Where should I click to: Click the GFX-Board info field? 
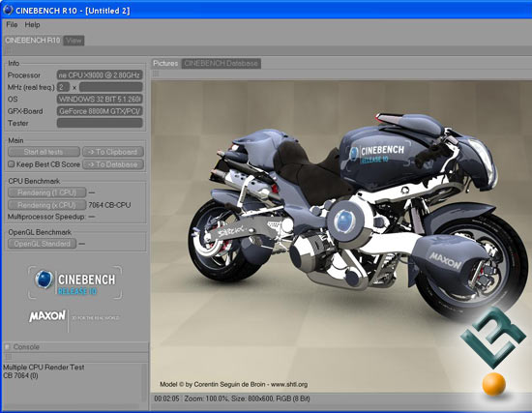(100, 111)
